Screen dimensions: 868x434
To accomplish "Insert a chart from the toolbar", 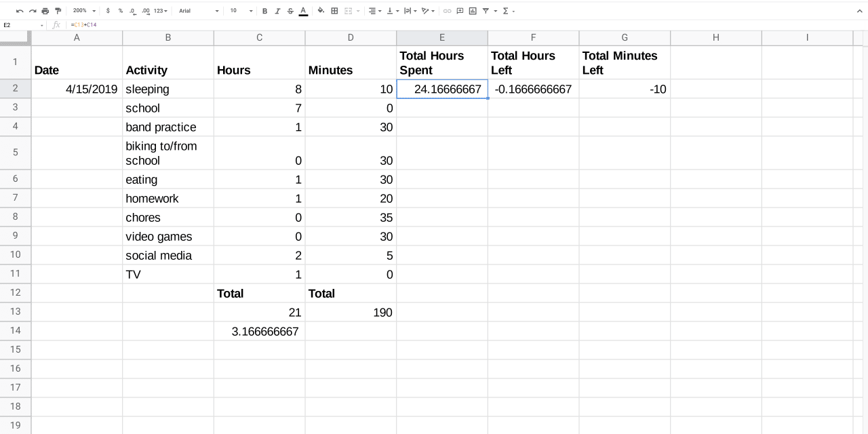I will coord(473,11).
